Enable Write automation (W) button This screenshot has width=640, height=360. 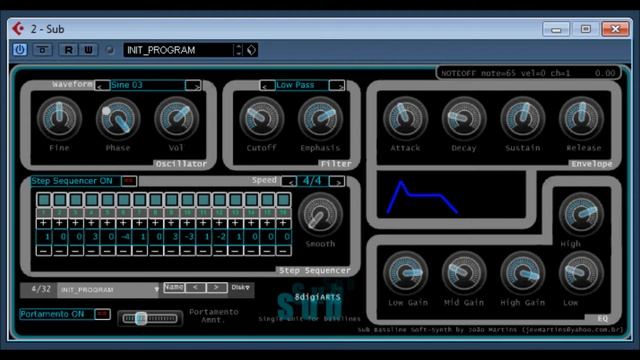coord(88,50)
